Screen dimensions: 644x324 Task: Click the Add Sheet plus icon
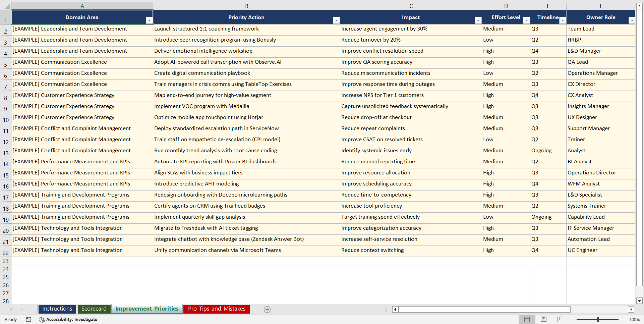pyautogui.click(x=267, y=309)
